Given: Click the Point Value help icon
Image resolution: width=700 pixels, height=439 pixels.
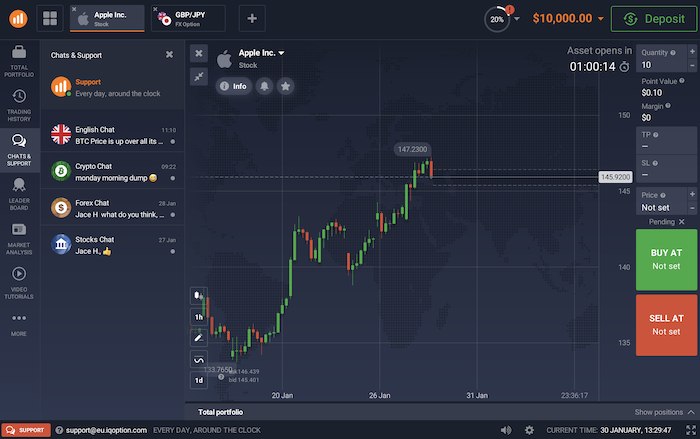Looking at the screenshot, I should [682, 81].
